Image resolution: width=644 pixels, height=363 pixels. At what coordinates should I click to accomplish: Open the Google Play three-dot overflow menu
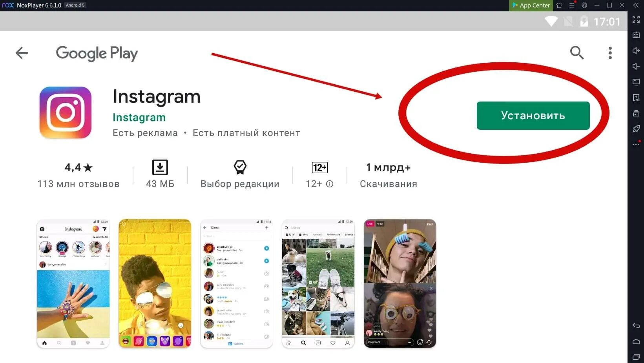610,53
